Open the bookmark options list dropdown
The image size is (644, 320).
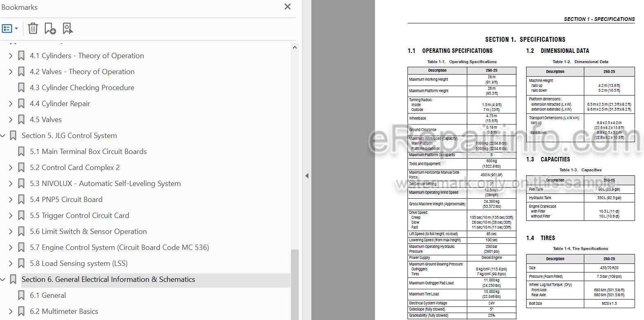[x=10, y=29]
